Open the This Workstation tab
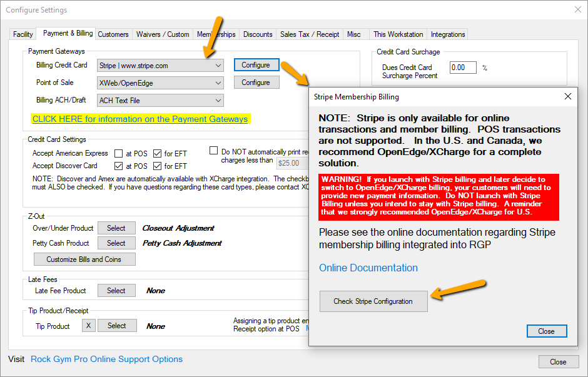Screen dimensions: 588x377 click(x=398, y=34)
